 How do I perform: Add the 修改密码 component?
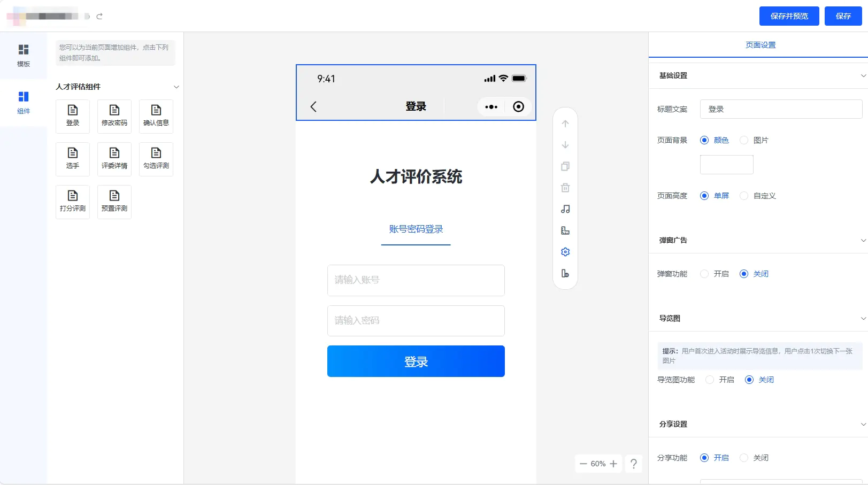(114, 116)
